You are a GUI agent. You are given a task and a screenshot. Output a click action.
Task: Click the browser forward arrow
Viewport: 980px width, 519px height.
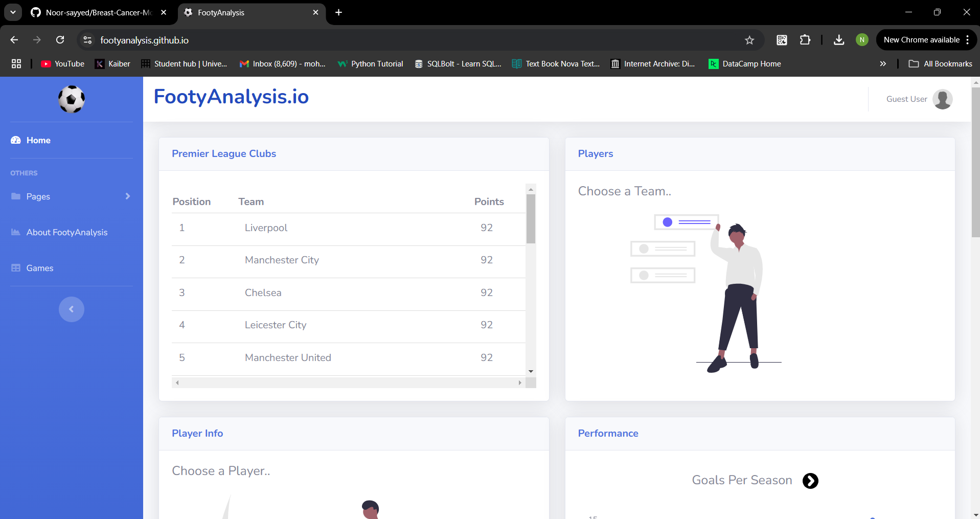pos(37,40)
